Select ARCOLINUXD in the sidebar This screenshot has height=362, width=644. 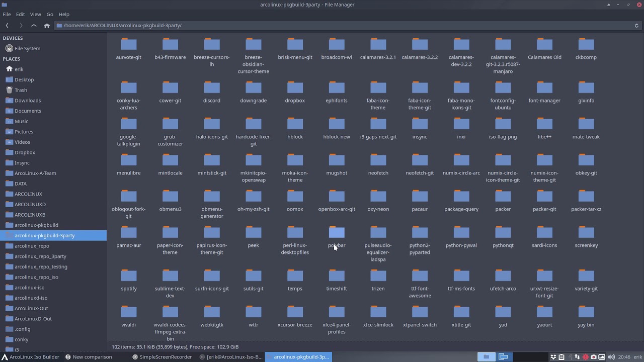(53, 204)
